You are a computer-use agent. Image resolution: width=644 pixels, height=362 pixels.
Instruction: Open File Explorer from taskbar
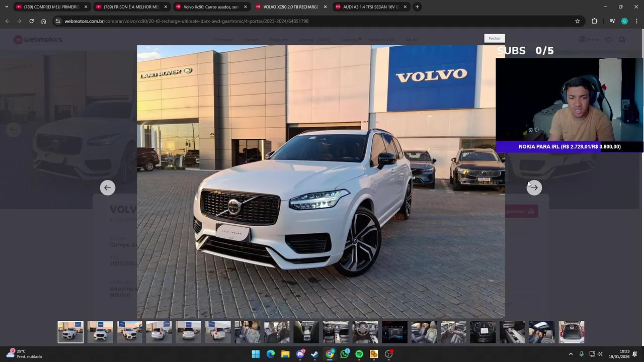(x=285, y=354)
